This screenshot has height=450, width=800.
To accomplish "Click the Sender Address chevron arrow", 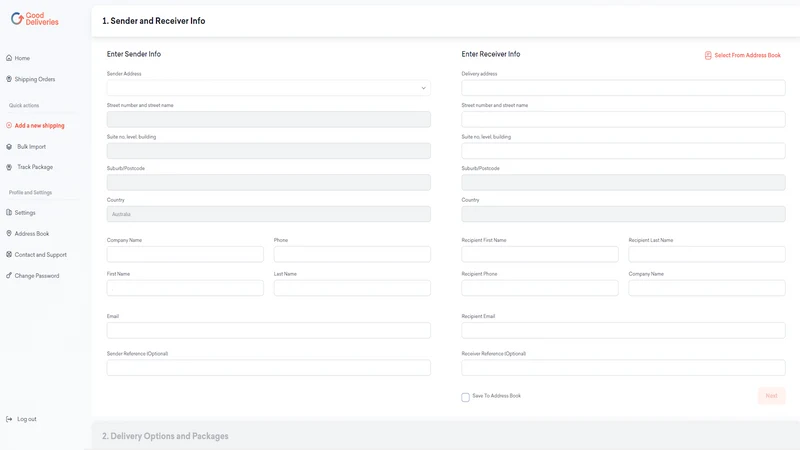I will click(423, 88).
